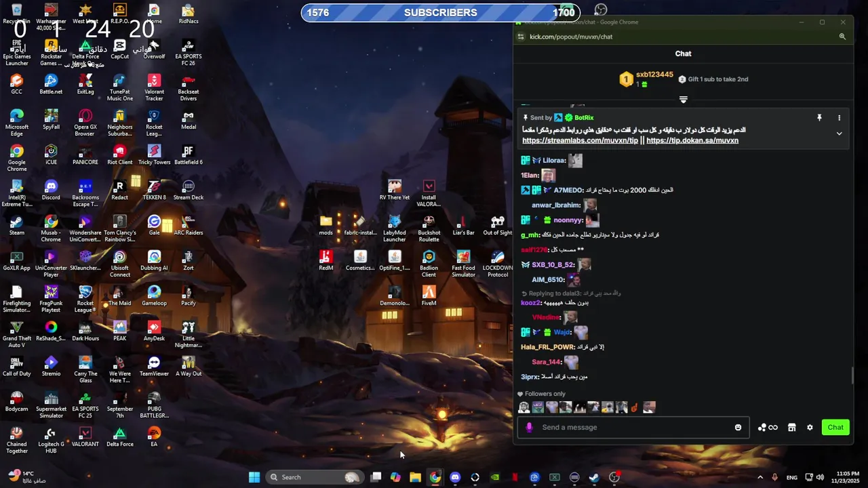868x488 pixels.
Task: Click the chat scrollbar thumb
Action: (852, 375)
